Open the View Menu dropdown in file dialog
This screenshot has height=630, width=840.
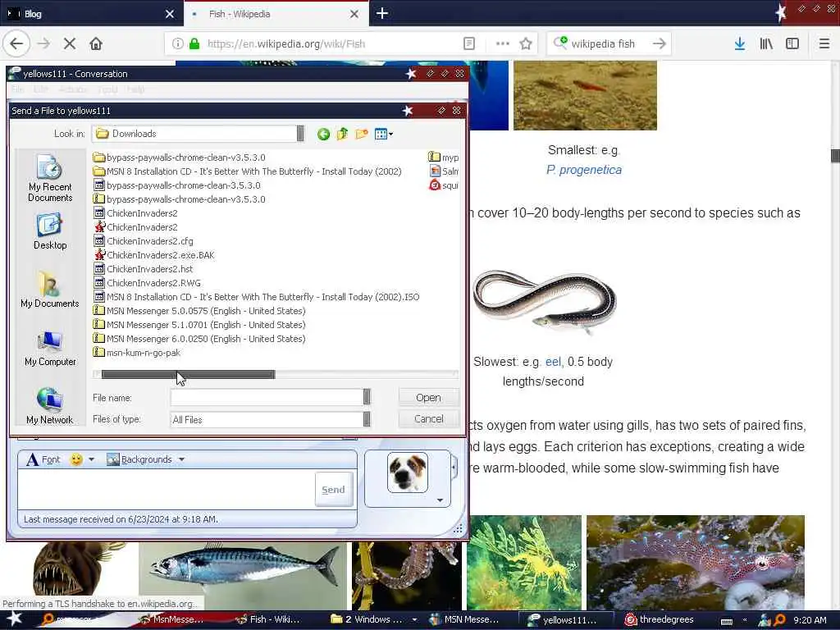click(x=384, y=134)
